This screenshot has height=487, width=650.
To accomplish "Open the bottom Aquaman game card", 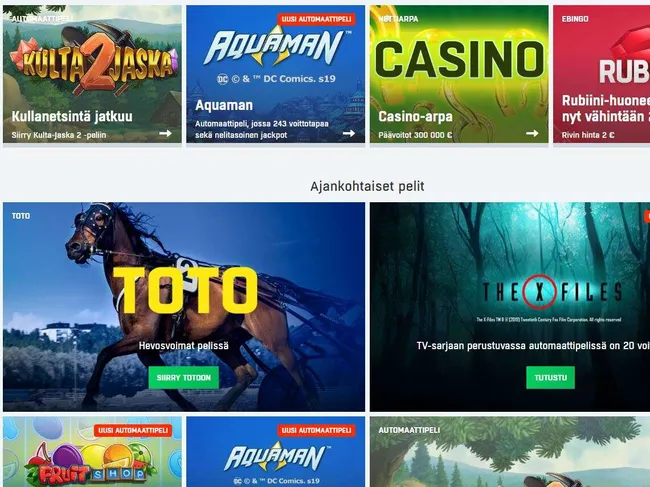I will click(x=276, y=452).
